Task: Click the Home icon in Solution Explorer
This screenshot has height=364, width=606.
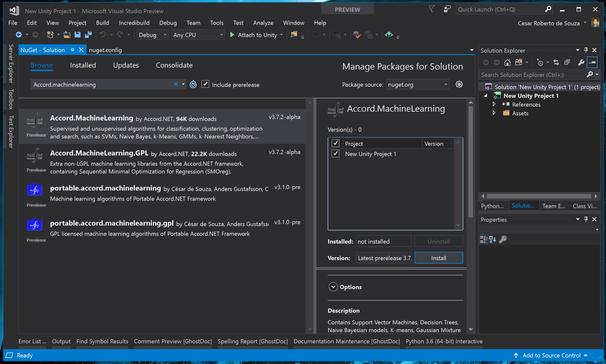Action: click(x=507, y=63)
